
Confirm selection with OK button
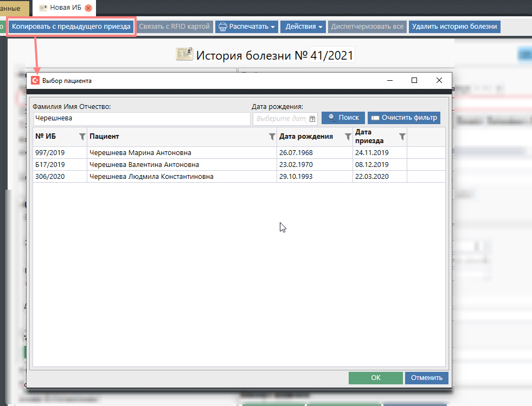tap(375, 378)
